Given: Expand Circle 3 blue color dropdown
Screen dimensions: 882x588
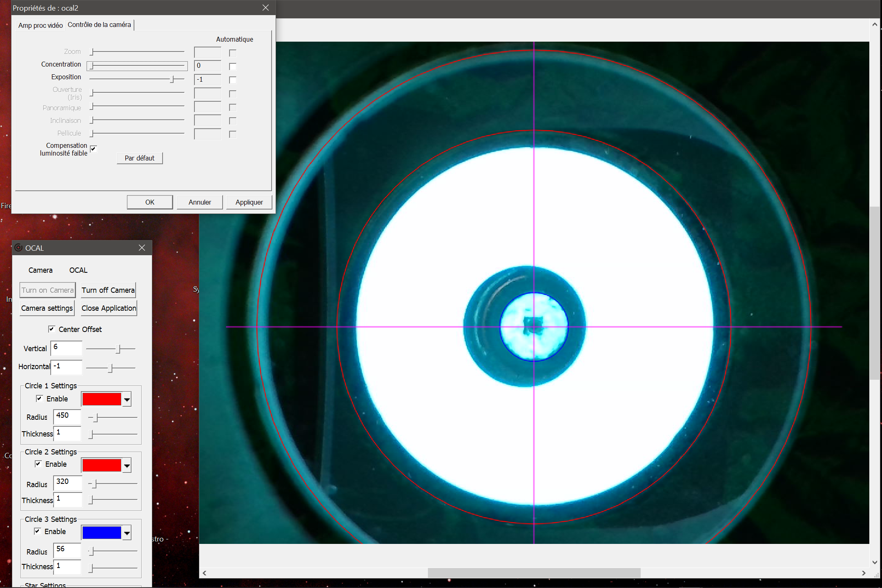Looking at the screenshot, I should click(x=127, y=533).
